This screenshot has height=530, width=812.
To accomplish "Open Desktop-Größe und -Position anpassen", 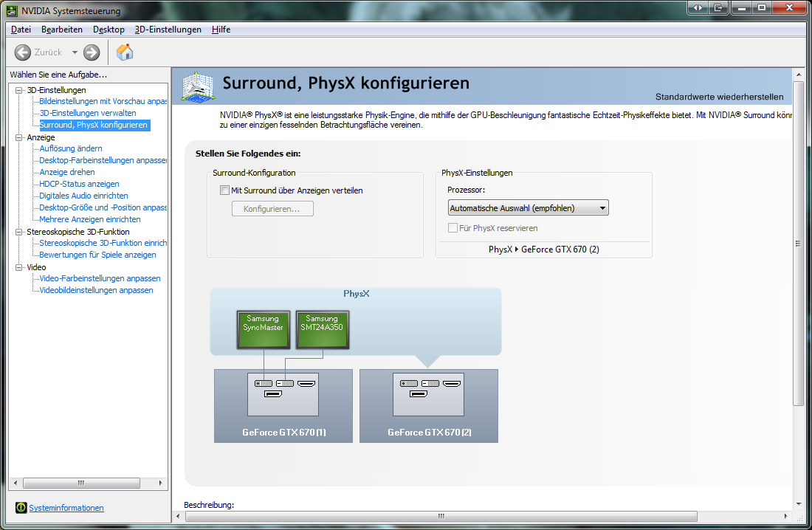I will tap(103, 207).
